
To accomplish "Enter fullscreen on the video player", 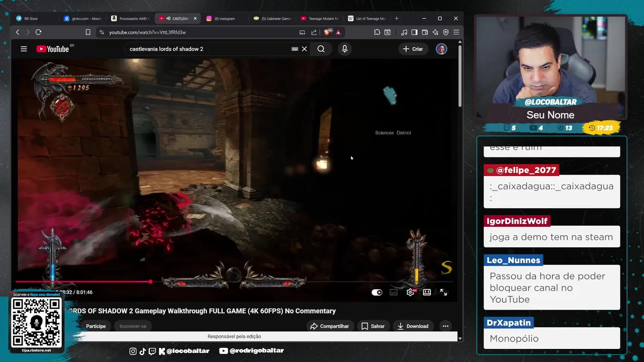I will coord(444,292).
